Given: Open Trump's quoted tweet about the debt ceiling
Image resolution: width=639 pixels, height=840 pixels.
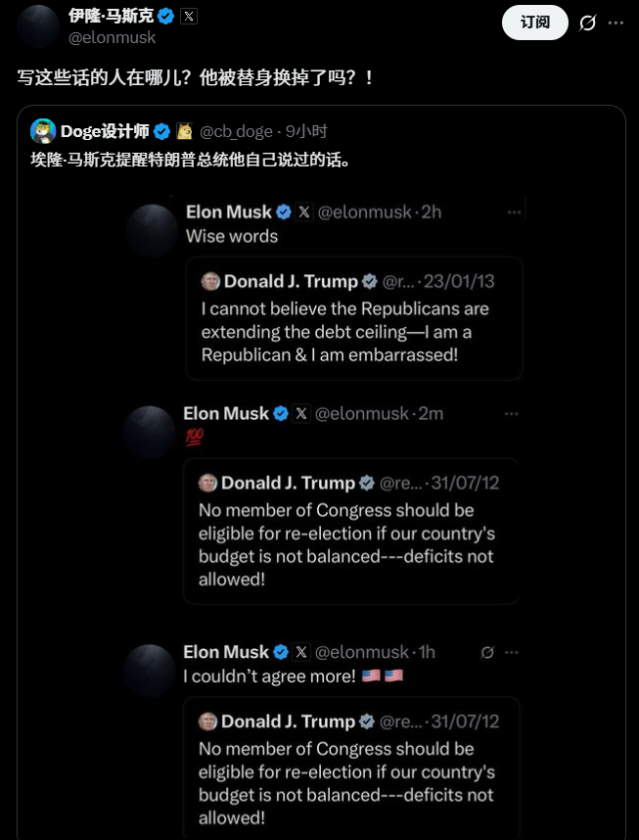Looking at the screenshot, I should 353,318.
